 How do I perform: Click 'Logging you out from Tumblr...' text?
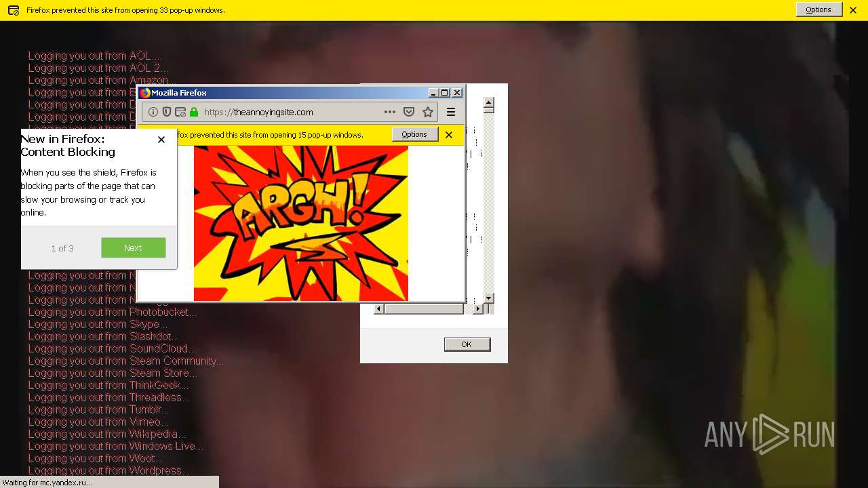tap(98, 409)
